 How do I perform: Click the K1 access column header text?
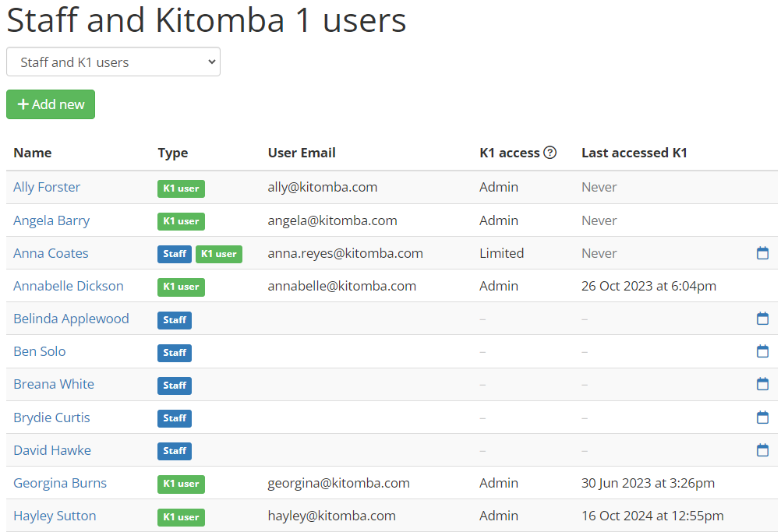(x=510, y=153)
